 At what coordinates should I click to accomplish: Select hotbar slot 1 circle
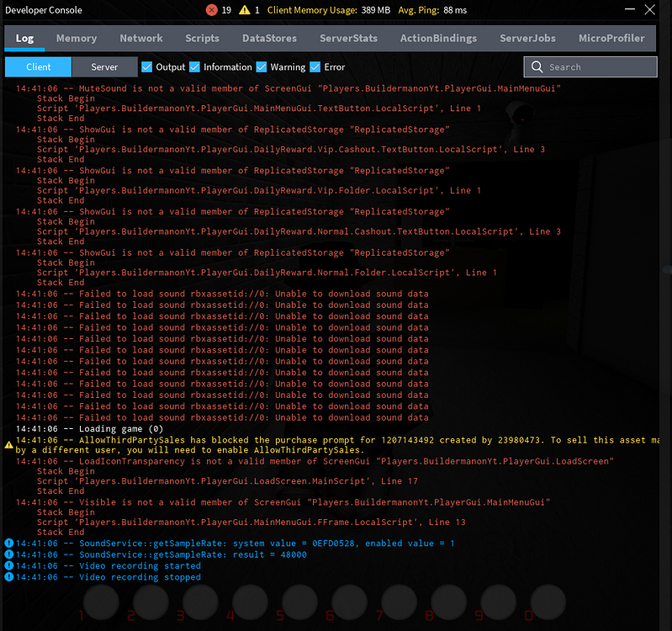click(102, 602)
